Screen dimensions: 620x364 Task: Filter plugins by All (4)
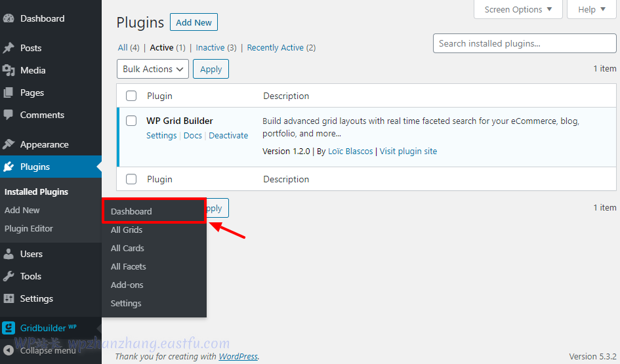point(129,47)
